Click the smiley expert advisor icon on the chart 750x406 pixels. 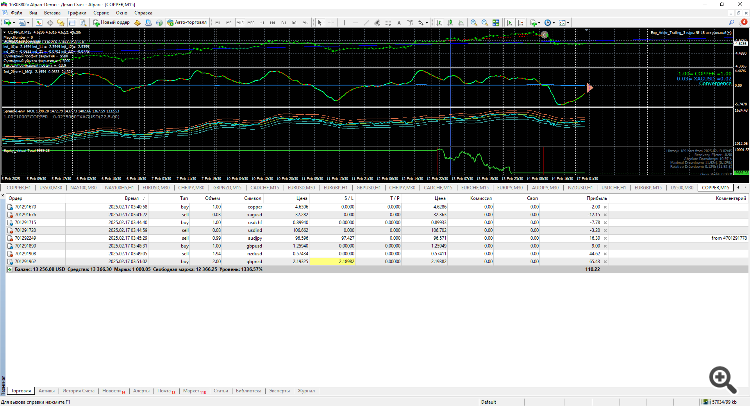coord(546,35)
